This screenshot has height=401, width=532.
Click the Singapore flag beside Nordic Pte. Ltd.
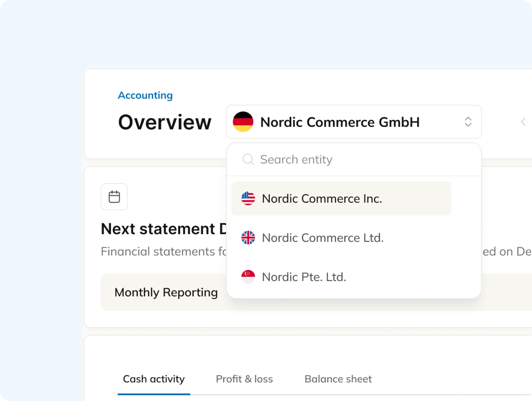pyautogui.click(x=248, y=276)
